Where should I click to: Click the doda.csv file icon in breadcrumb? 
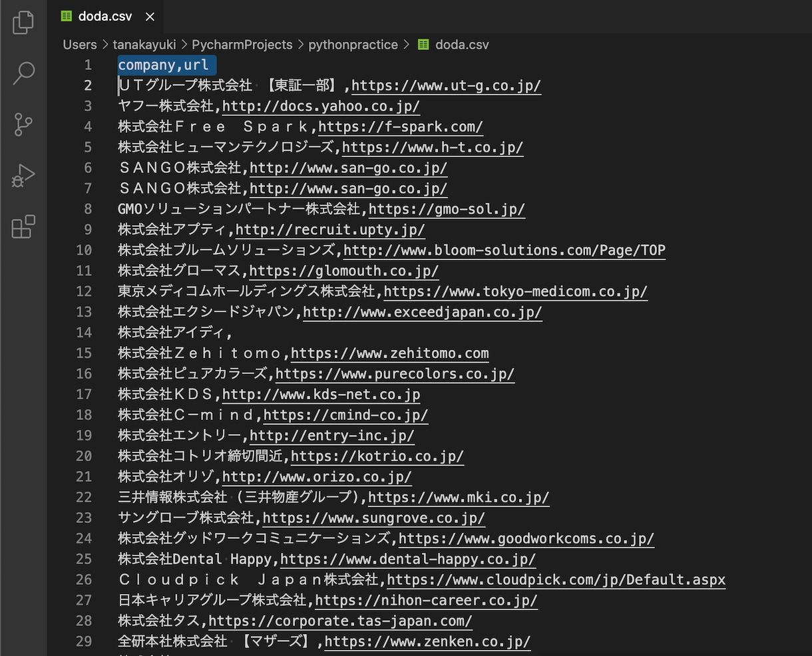tap(423, 45)
